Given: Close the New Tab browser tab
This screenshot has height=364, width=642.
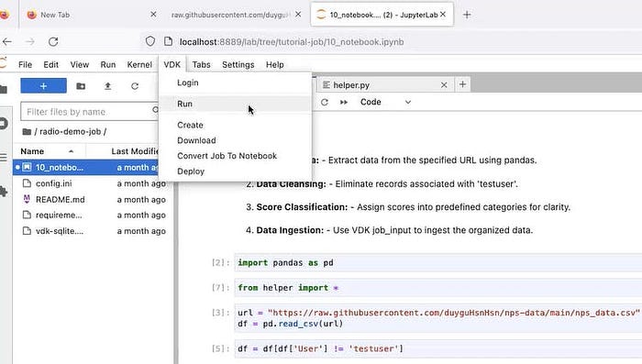Looking at the screenshot, I should pos(153,15).
